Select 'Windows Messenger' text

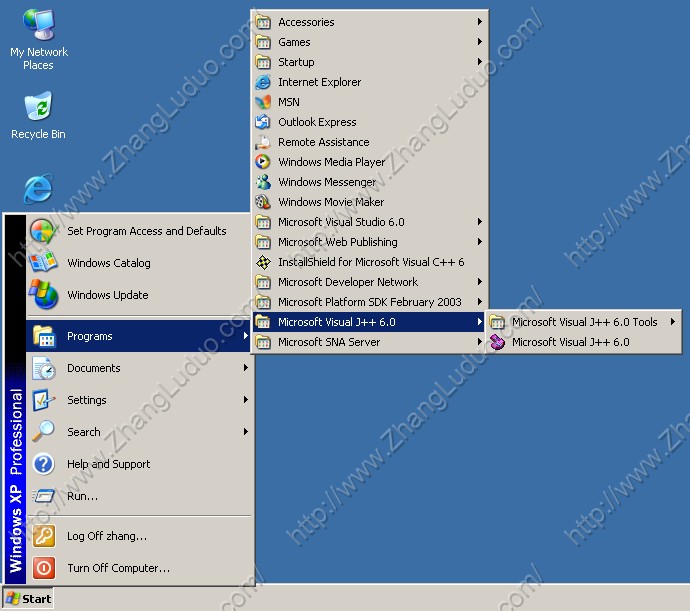[327, 182]
